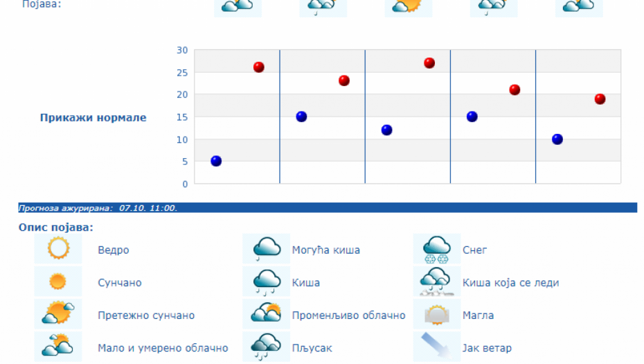Screen dimensions: 644x364
Task: Click the Пљусак shower legend icon
Action: click(x=266, y=346)
